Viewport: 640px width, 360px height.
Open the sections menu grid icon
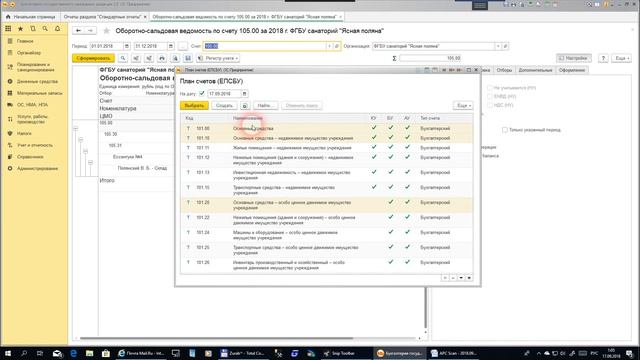click(8, 29)
